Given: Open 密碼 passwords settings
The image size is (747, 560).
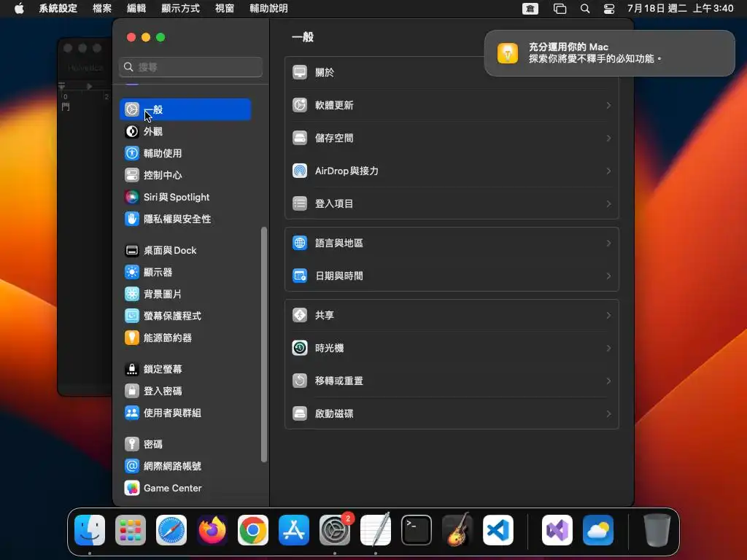Looking at the screenshot, I should coord(185,445).
